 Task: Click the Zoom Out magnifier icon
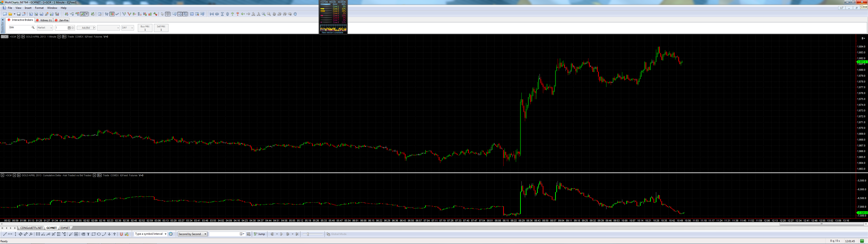point(269,14)
